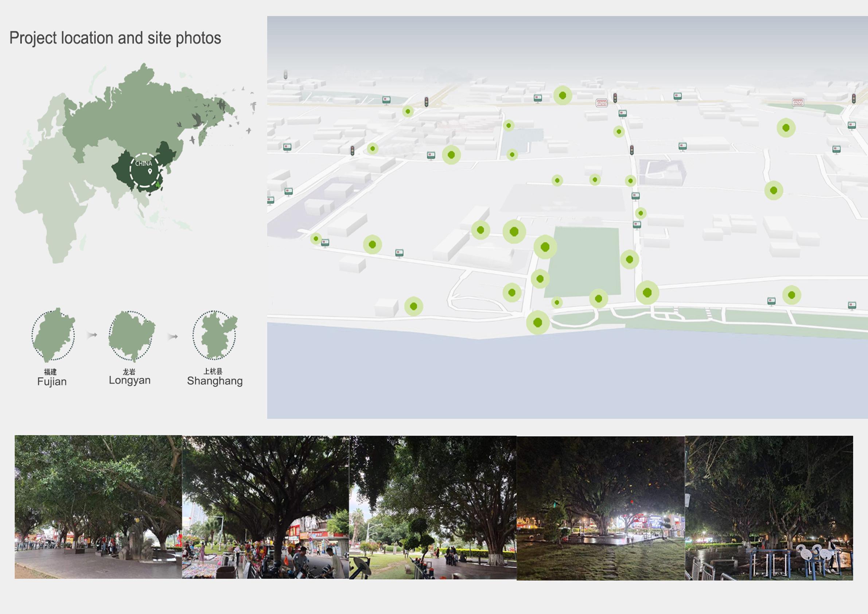
Task: Click the arrow between Fujian and Longyan
Action: pyautogui.click(x=92, y=335)
